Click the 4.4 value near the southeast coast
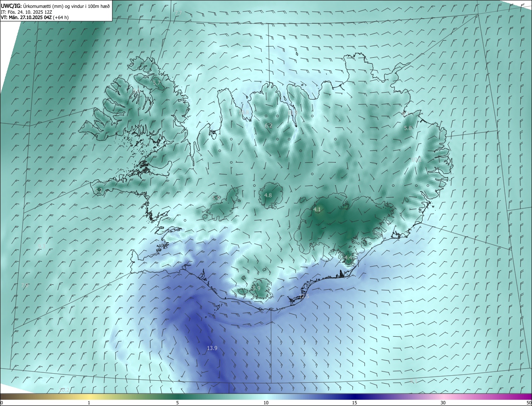 pyautogui.click(x=348, y=258)
